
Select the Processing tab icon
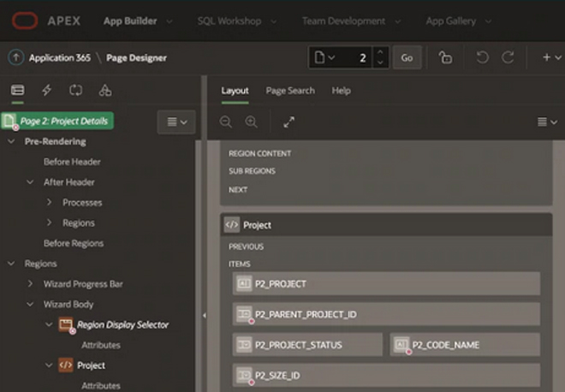click(75, 90)
